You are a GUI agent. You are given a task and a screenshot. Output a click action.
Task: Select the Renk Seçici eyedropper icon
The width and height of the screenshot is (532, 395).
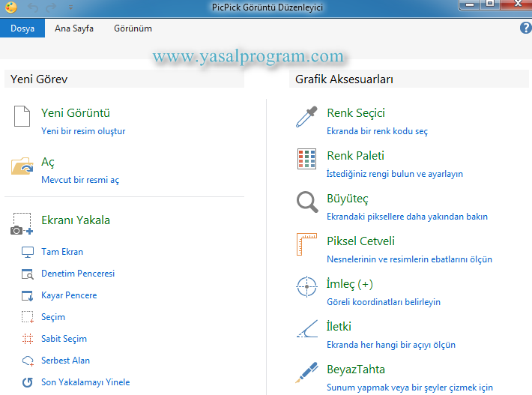[307, 118]
